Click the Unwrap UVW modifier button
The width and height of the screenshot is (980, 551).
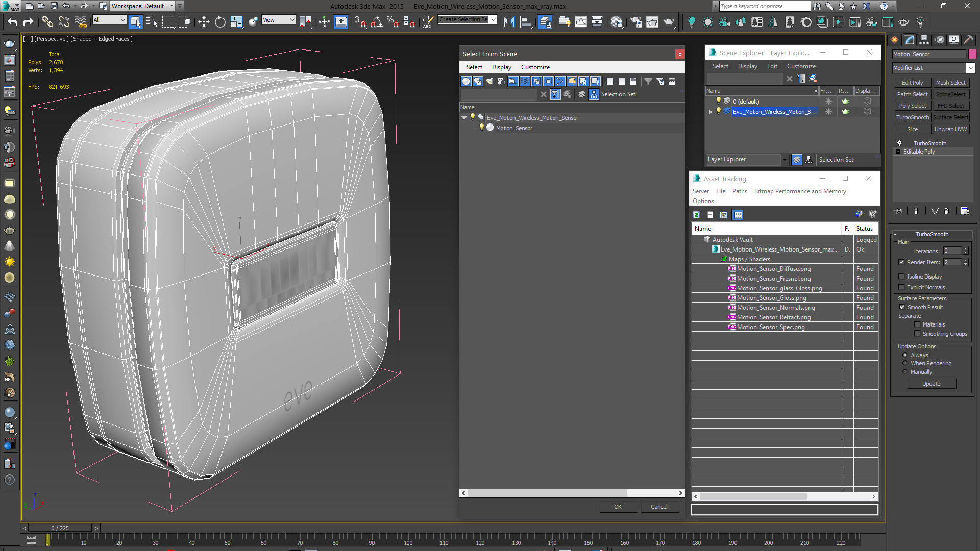point(950,129)
